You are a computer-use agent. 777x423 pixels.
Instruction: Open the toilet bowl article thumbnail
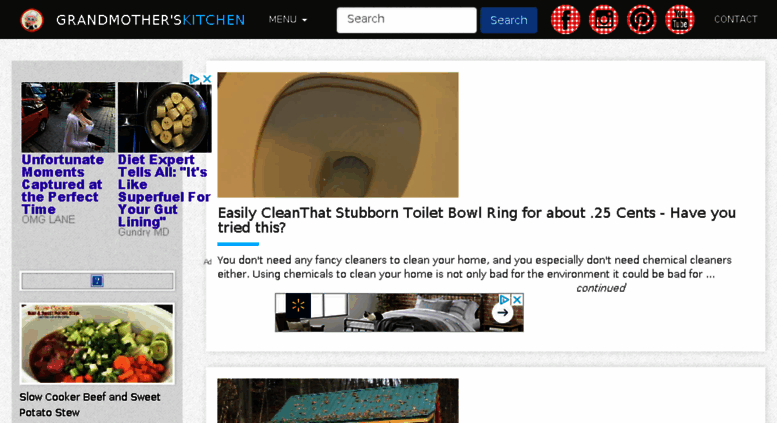[338, 135]
